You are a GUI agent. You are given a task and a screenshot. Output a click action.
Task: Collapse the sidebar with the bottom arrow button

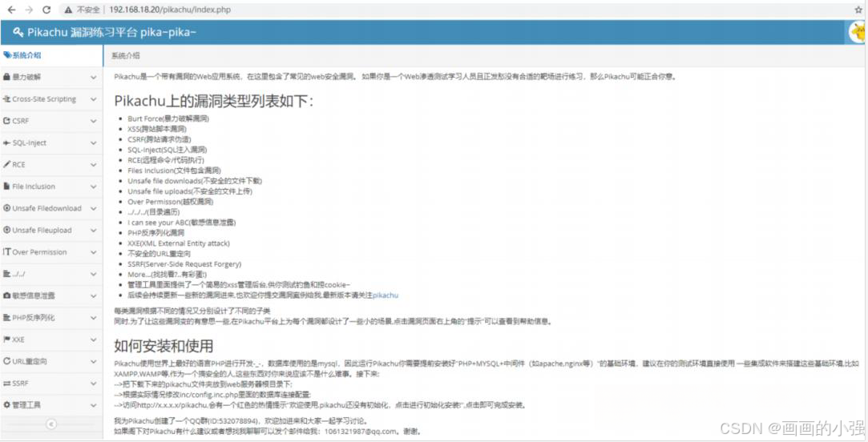coord(51,424)
